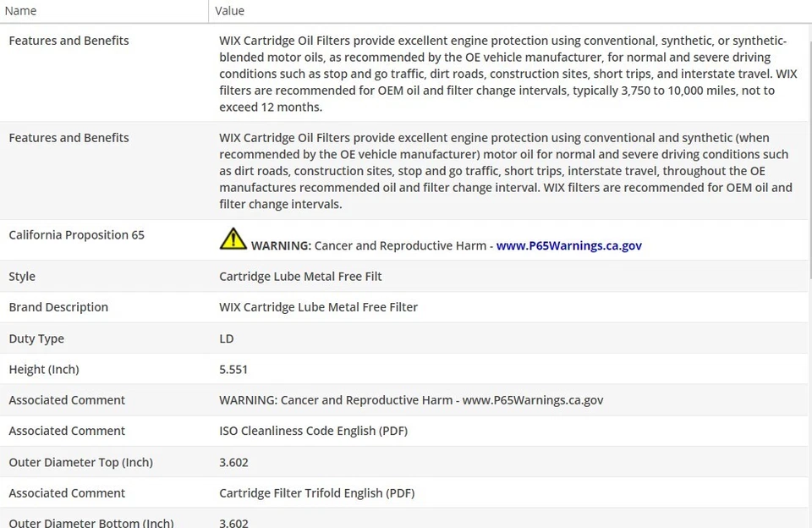Select the Duty Type label

pyautogui.click(x=36, y=338)
